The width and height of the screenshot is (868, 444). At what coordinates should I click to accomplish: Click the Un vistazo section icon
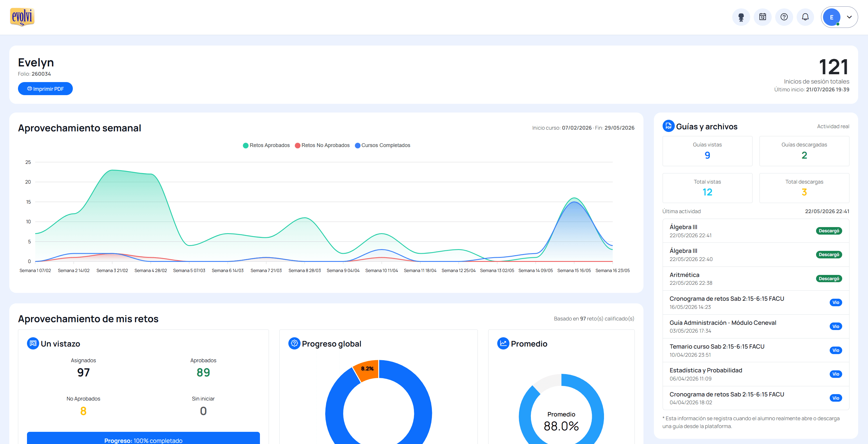click(33, 344)
